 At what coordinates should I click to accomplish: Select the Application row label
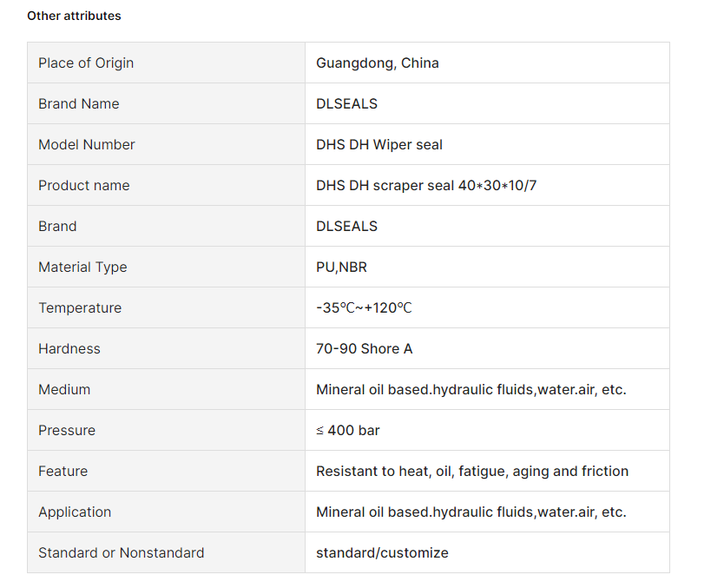(75, 512)
